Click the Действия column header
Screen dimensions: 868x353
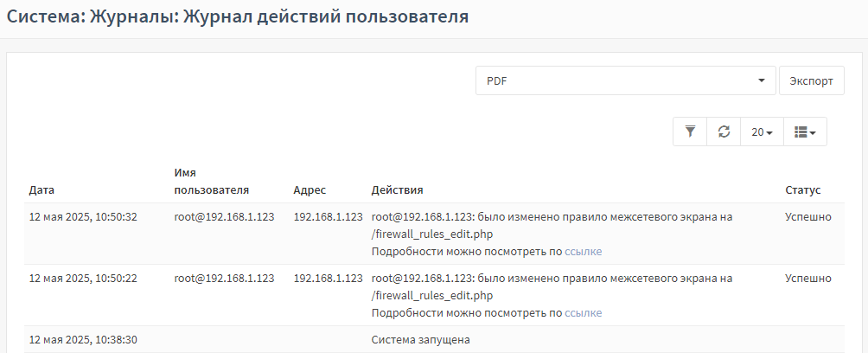397,190
